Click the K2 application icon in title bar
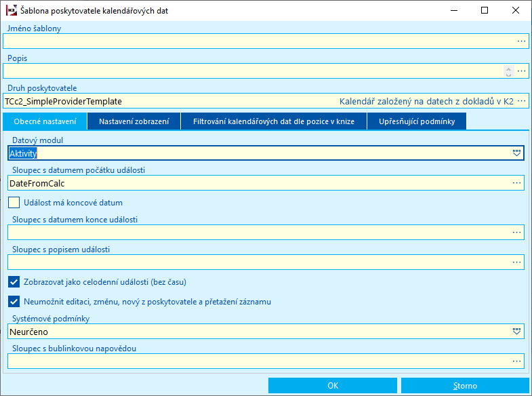 point(12,11)
